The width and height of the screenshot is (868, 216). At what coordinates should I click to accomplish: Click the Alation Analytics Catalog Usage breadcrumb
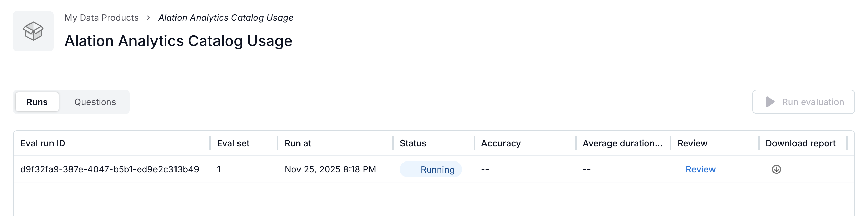tap(226, 18)
